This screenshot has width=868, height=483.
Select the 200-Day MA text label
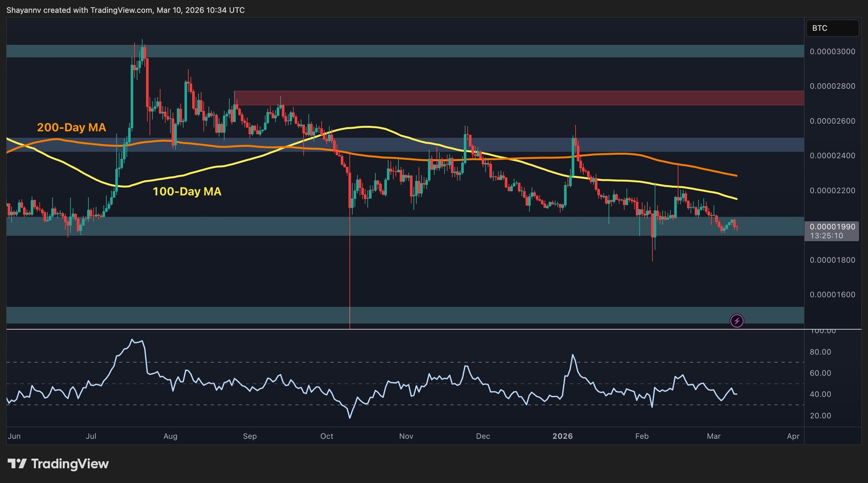(x=71, y=127)
